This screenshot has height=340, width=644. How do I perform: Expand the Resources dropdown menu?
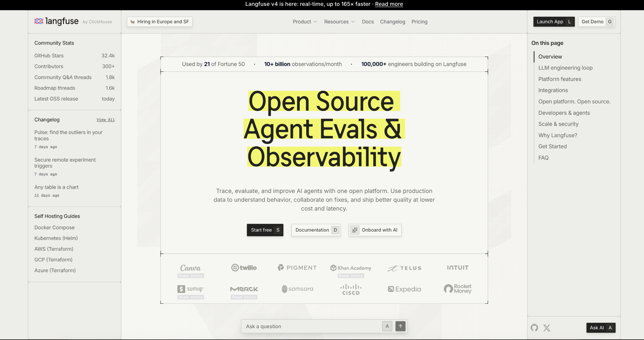click(x=339, y=22)
